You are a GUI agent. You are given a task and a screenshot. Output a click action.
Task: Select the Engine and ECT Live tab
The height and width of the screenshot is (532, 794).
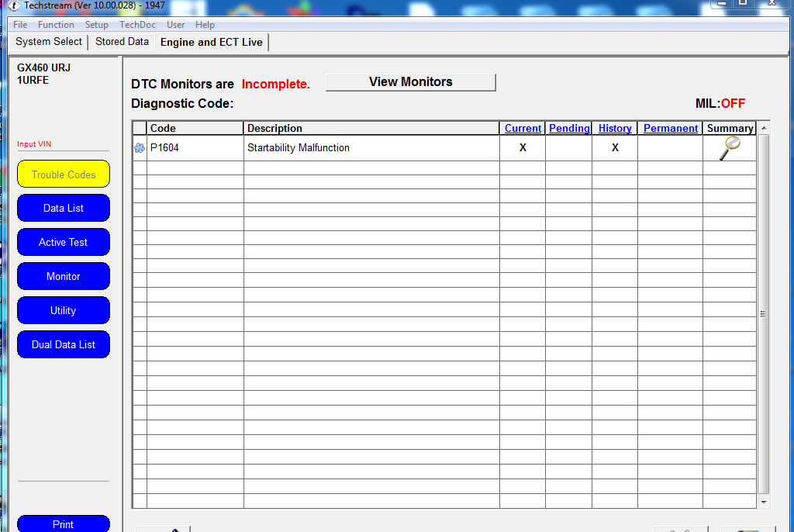point(212,42)
